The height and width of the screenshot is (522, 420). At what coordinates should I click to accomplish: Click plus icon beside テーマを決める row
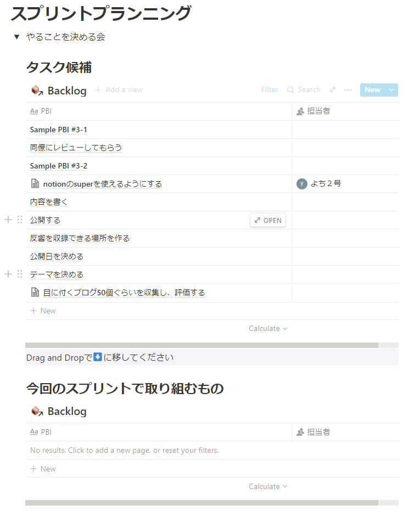point(8,274)
